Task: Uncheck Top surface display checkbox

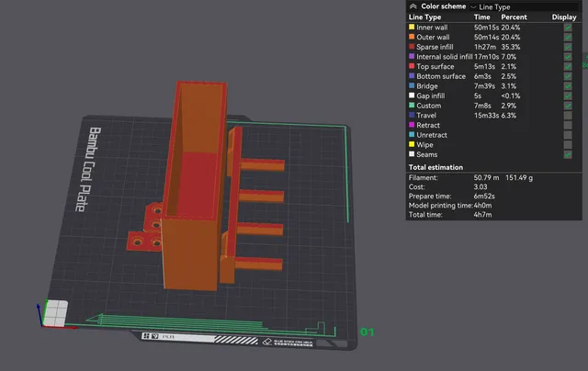Action: [568, 66]
